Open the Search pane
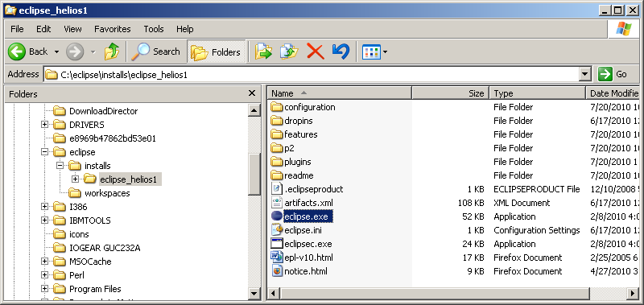This screenshot has height=305, width=644. [x=155, y=52]
